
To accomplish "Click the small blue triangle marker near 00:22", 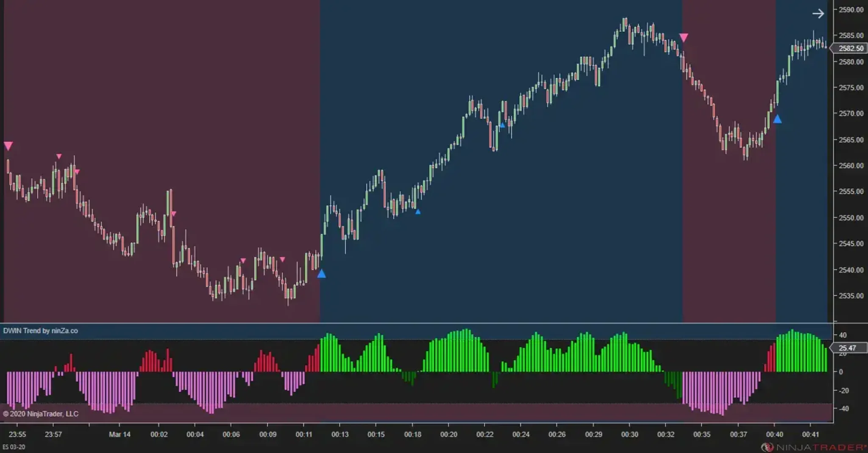I will point(503,125).
